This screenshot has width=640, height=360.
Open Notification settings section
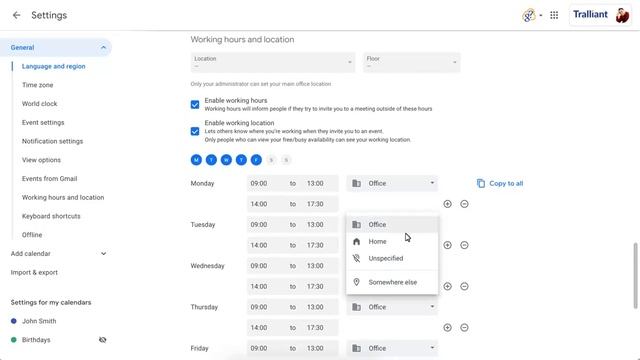[x=52, y=141]
